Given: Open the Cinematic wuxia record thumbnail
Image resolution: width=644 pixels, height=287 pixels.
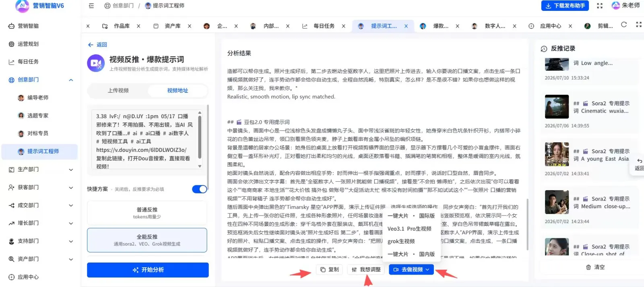Looking at the screenshot, I should click(x=557, y=107).
